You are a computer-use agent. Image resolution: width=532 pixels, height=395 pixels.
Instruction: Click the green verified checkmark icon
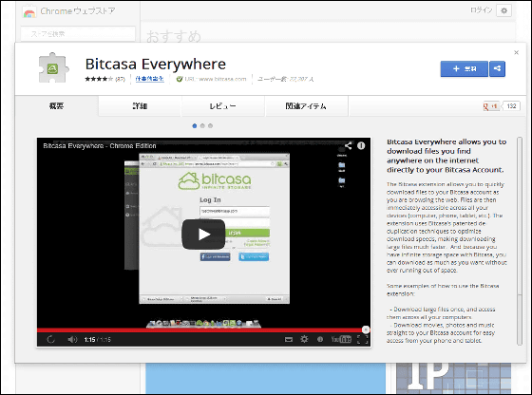(x=180, y=79)
